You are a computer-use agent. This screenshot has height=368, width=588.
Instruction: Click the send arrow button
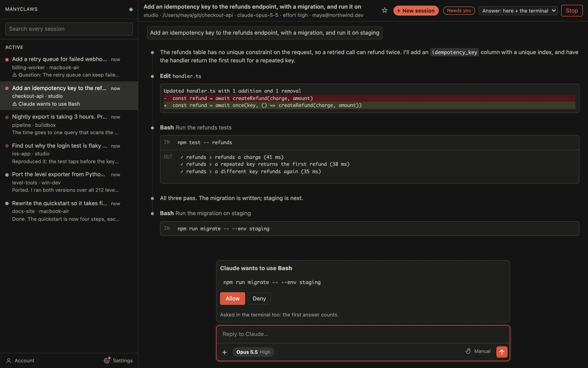pos(502,352)
